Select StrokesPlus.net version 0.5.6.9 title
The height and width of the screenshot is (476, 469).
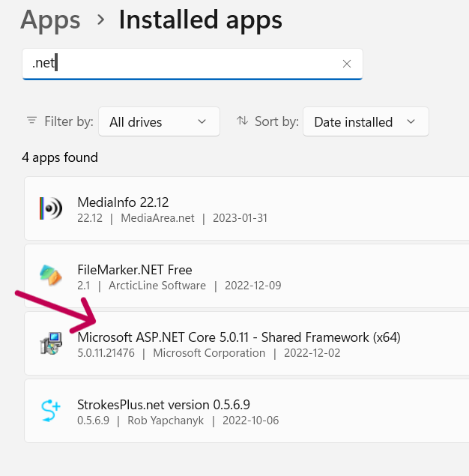tap(163, 405)
